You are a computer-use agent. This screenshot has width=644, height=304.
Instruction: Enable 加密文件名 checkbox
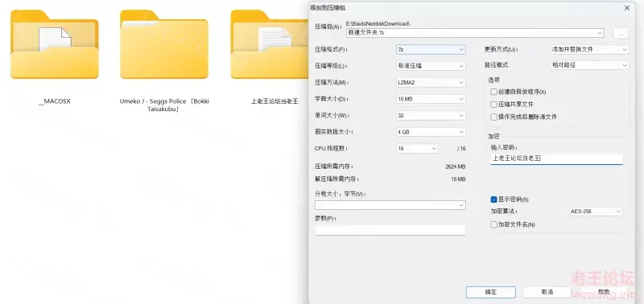[493, 224]
